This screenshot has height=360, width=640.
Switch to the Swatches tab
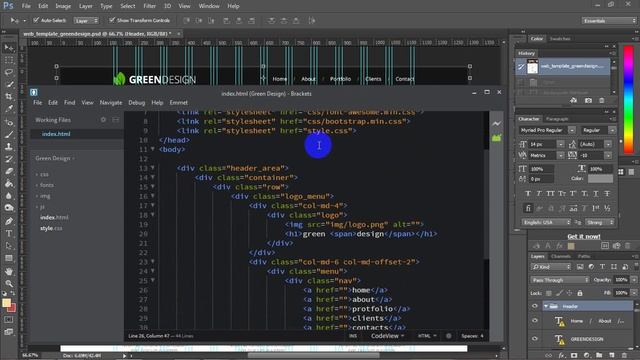point(560,39)
